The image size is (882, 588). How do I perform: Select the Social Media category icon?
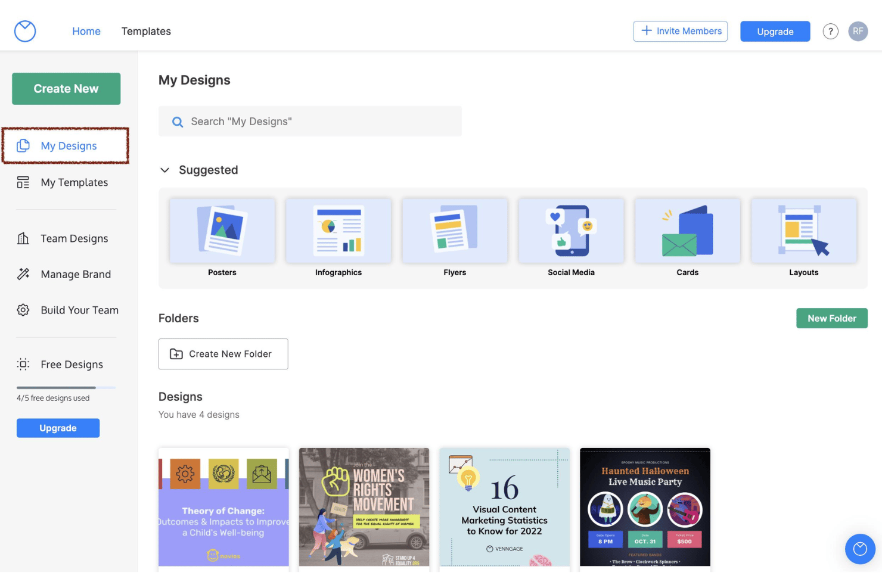click(571, 231)
